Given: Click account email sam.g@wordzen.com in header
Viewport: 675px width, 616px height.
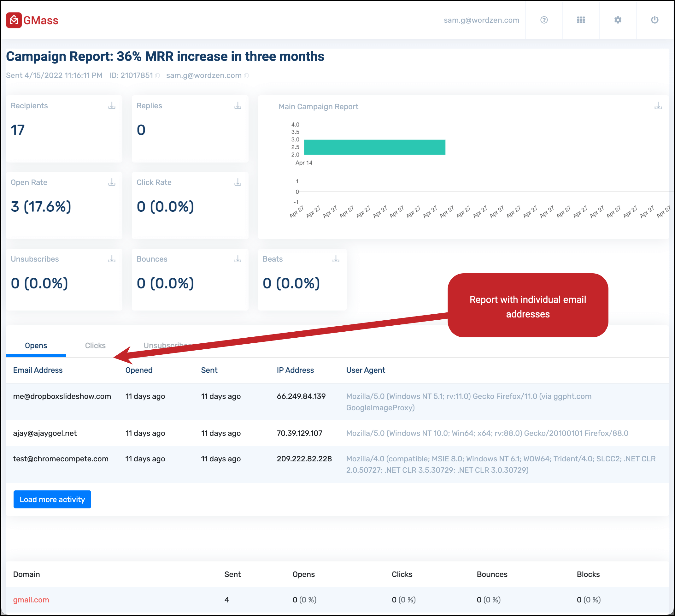Looking at the screenshot, I should point(481,20).
